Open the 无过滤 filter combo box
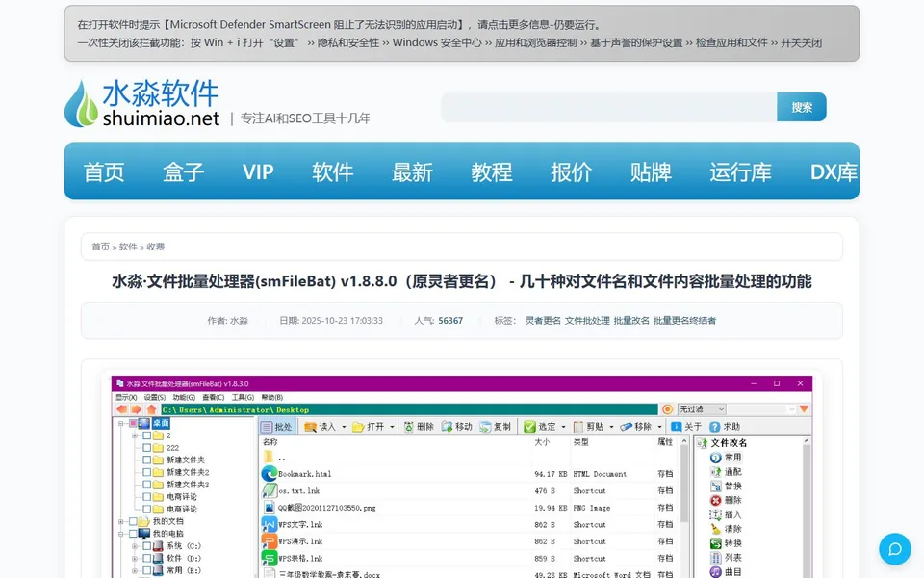 coord(702,409)
